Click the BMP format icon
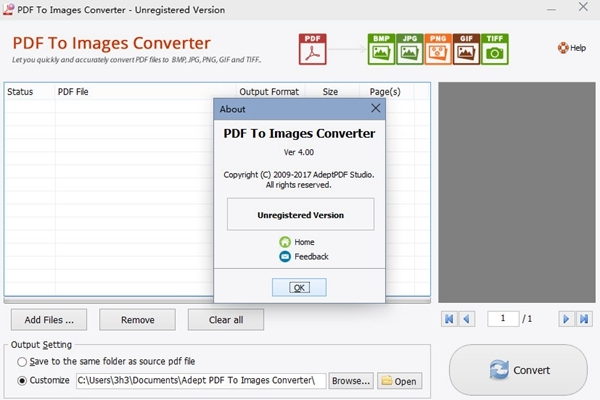This screenshot has width=600, height=400. (381, 49)
